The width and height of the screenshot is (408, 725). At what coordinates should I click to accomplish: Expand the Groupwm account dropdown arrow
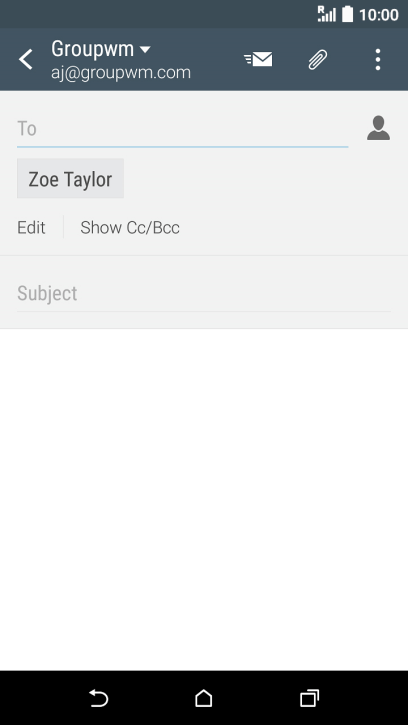click(145, 49)
